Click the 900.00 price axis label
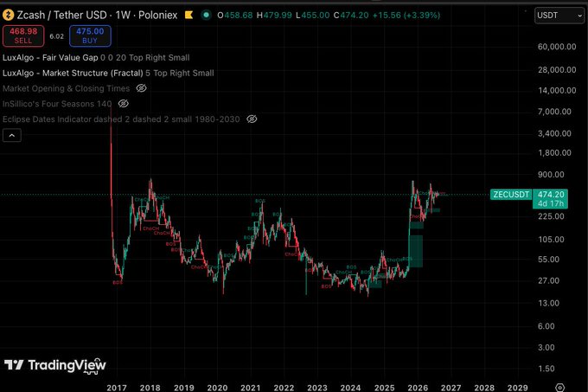Image resolution: width=588 pixels, height=392 pixels. 551,175
